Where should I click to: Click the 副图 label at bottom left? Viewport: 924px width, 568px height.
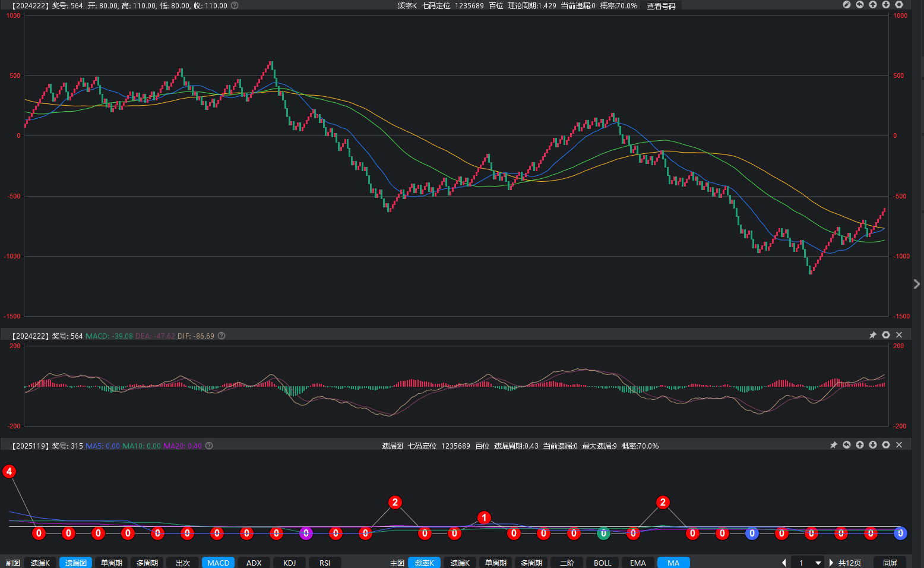coord(12,563)
